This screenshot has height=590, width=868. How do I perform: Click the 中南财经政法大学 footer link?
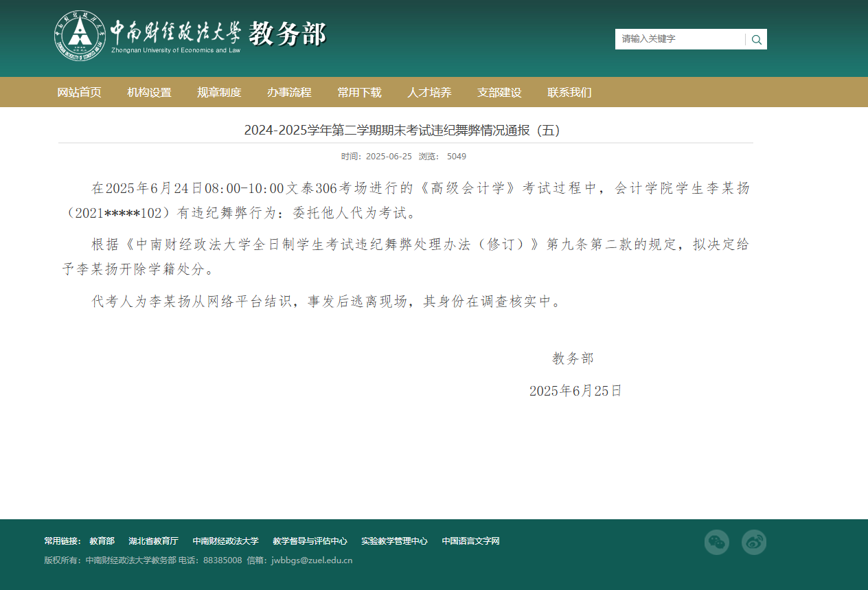click(x=227, y=541)
